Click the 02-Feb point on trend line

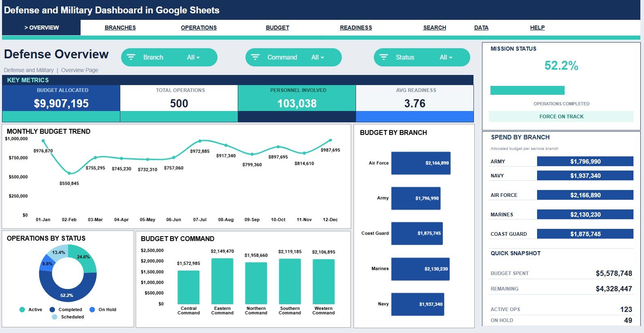[69, 173]
